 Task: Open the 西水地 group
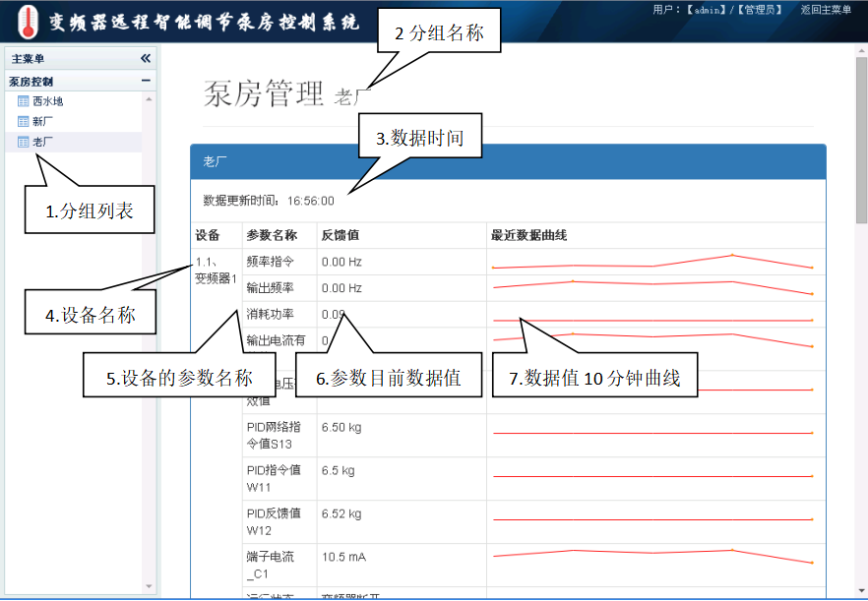[x=47, y=100]
